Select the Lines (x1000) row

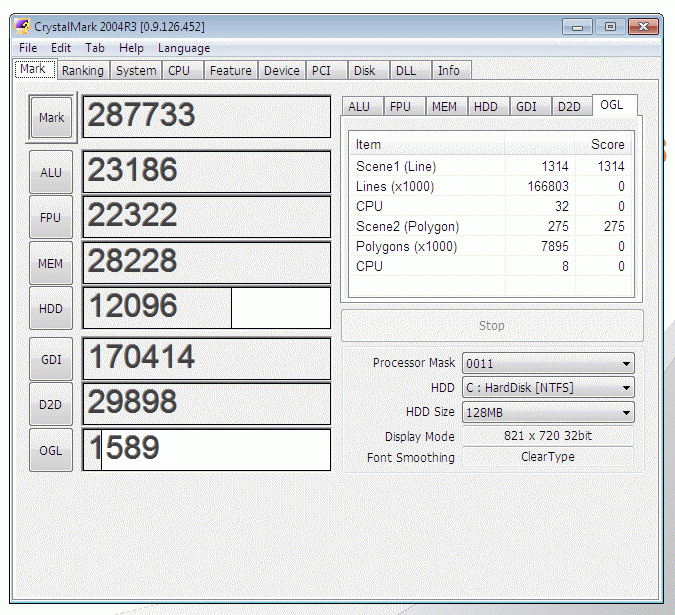[x=490, y=186]
